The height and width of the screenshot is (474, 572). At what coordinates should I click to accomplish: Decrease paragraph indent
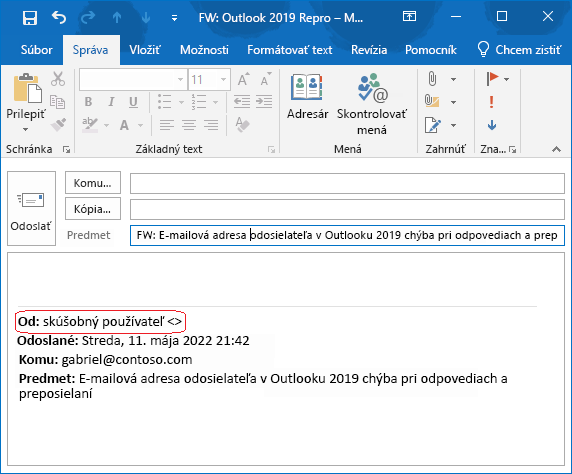(242, 102)
